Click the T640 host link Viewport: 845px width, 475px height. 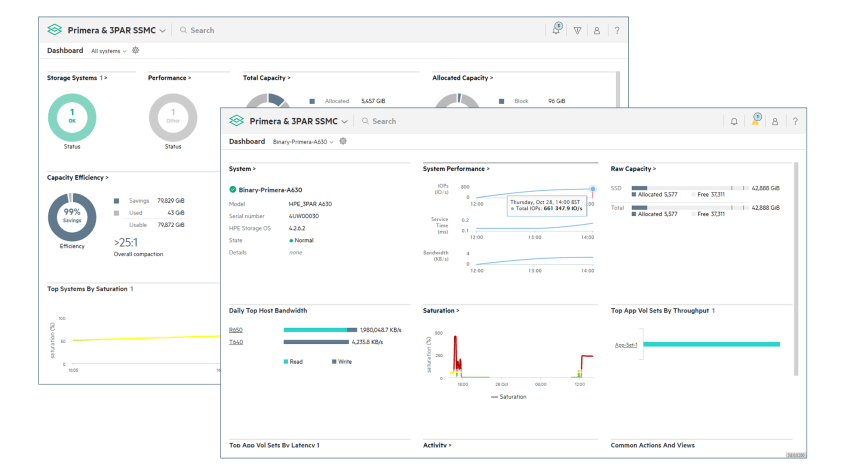236,342
